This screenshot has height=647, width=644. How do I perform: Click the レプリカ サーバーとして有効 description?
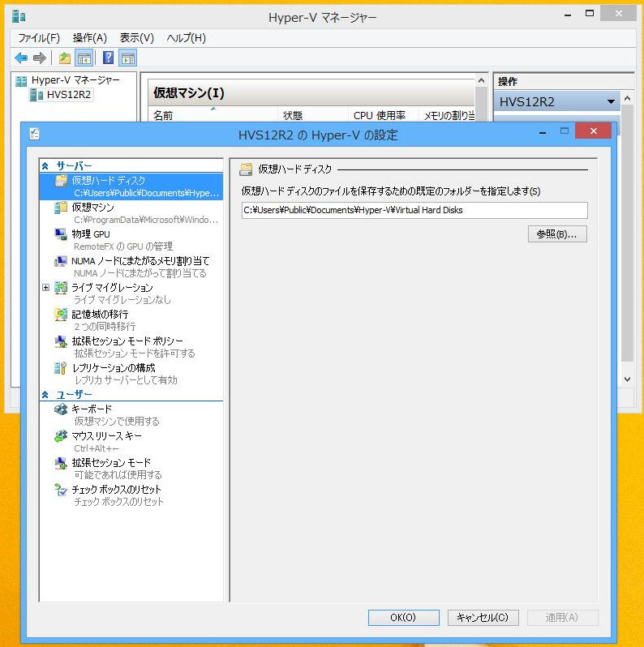pyautogui.click(x=126, y=380)
